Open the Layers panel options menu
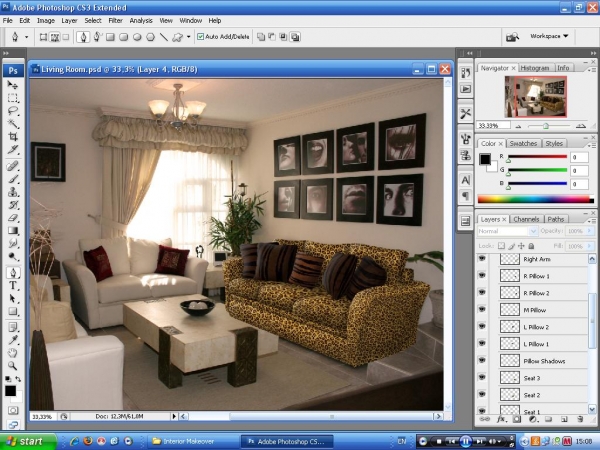Image resolution: width=600 pixels, height=450 pixels. [592, 221]
